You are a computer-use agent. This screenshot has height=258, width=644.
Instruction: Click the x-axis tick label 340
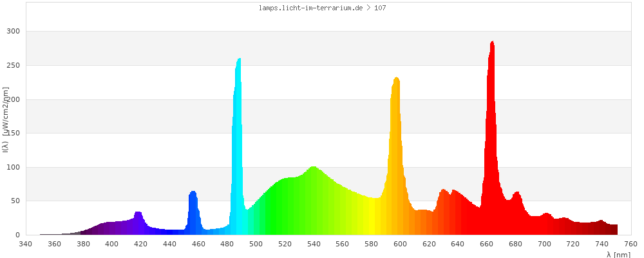pos(26,244)
